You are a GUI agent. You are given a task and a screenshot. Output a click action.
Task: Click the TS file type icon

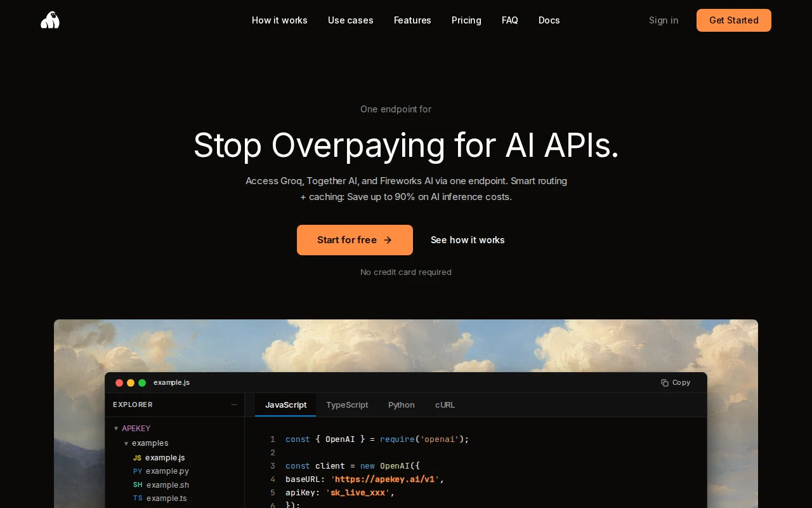(x=138, y=498)
